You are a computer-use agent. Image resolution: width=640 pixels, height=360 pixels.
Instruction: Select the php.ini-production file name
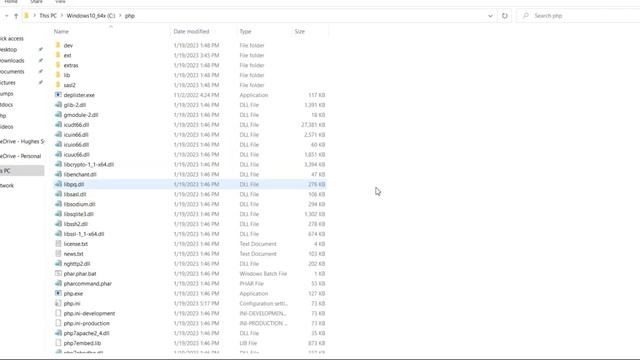[x=87, y=323]
